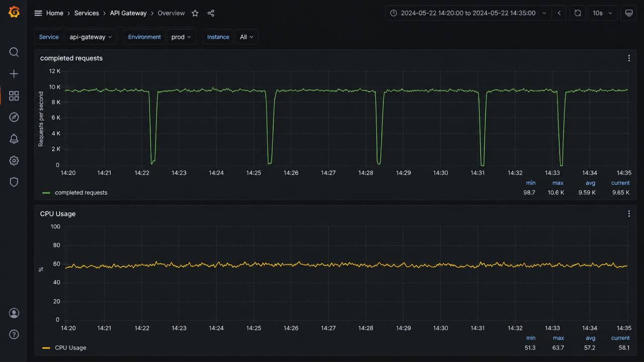
Task: Toggle the hamburger menu icon
Action: [x=38, y=13]
